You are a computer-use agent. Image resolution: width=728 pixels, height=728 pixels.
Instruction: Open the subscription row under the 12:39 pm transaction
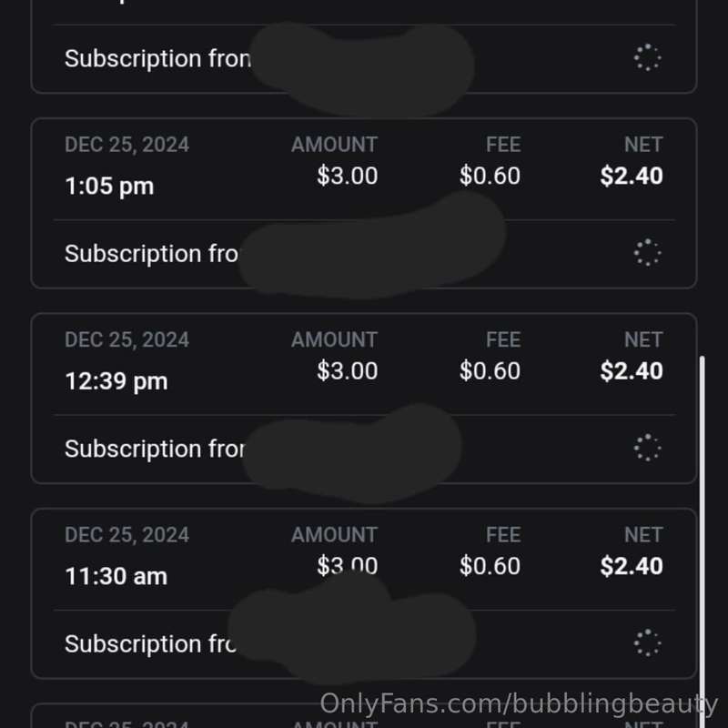[x=154, y=449]
